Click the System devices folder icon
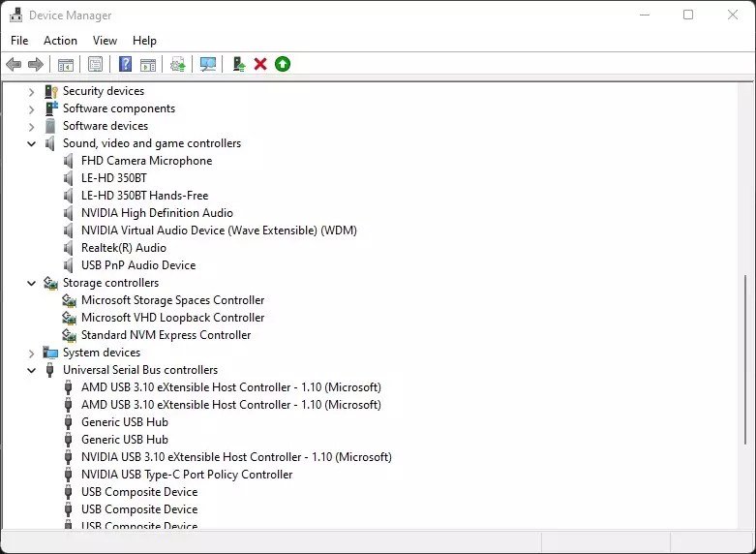 point(50,353)
